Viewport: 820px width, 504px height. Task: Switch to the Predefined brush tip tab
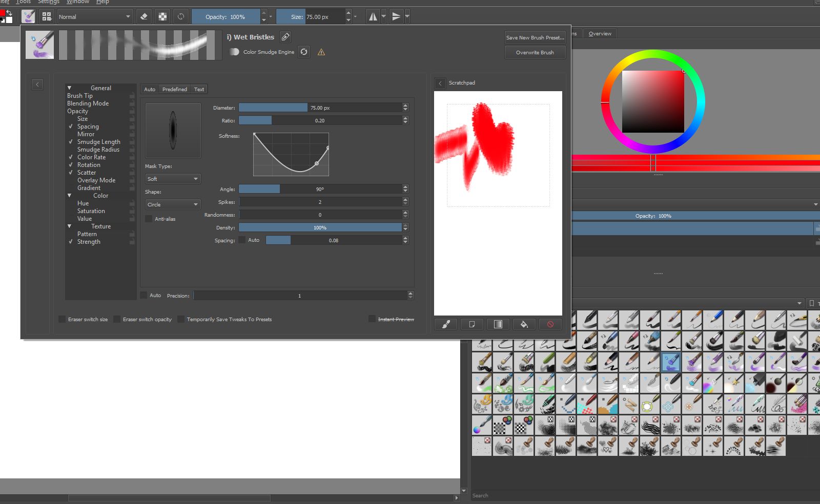click(174, 89)
